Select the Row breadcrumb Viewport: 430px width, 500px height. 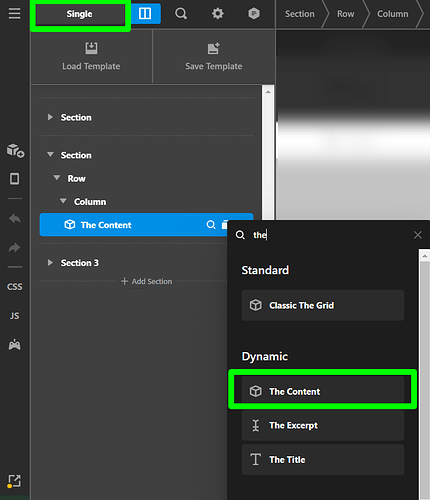click(345, 14)
